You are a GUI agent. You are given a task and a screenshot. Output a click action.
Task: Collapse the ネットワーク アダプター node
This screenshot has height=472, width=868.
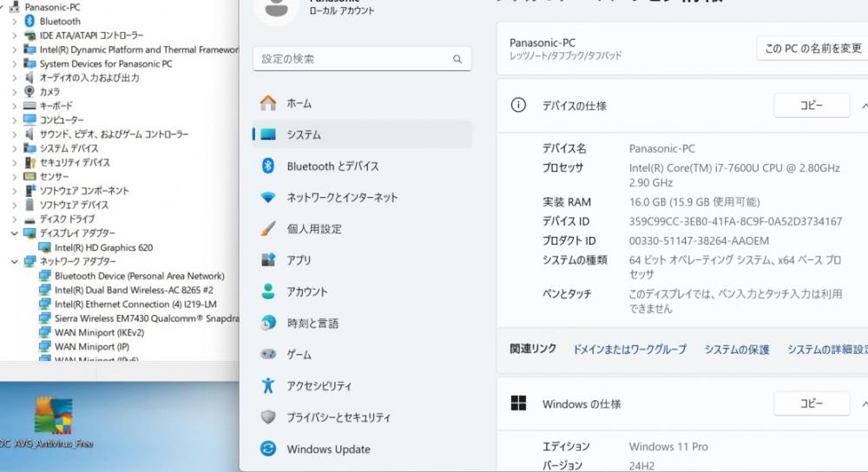point(15,261)
